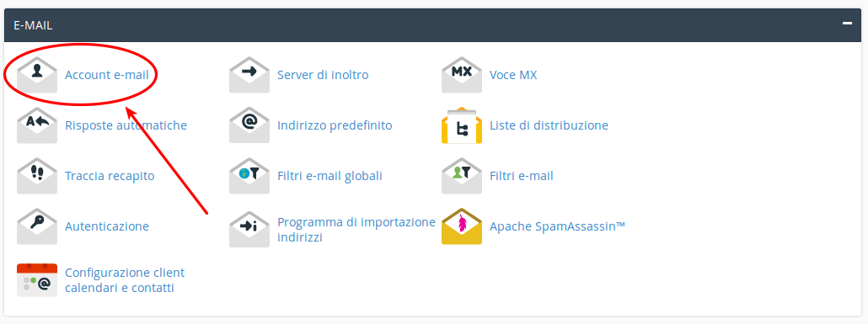Click the E-MAIL section header title
The width and height of the screenshot is (868, 324).
tap(33, 25)
